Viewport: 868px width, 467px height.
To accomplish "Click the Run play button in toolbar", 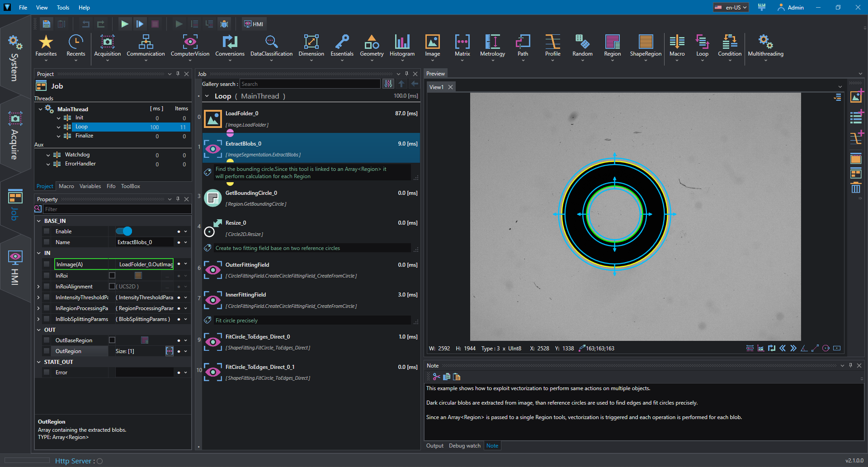I will click(125, 24).
